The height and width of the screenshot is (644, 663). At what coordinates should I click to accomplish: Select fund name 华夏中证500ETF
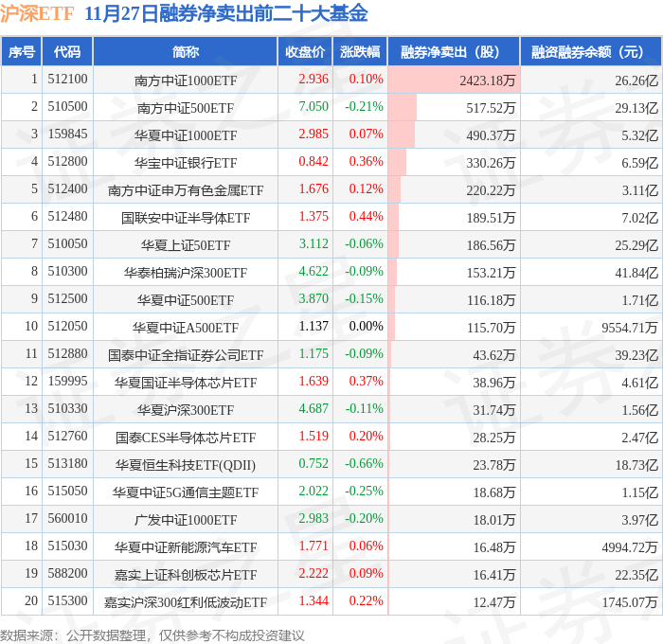186,300
